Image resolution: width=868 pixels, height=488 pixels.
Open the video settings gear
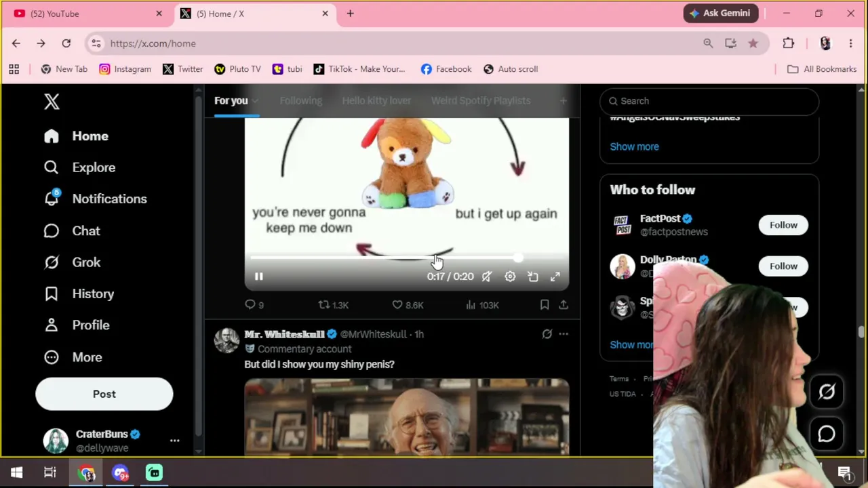pyautogui.click(x=510, y=277)
